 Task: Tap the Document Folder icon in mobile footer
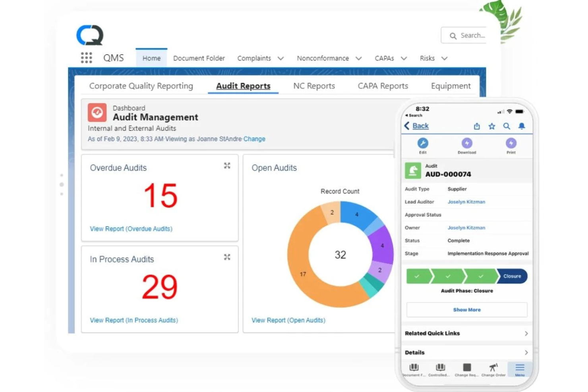tap(414, 367)
